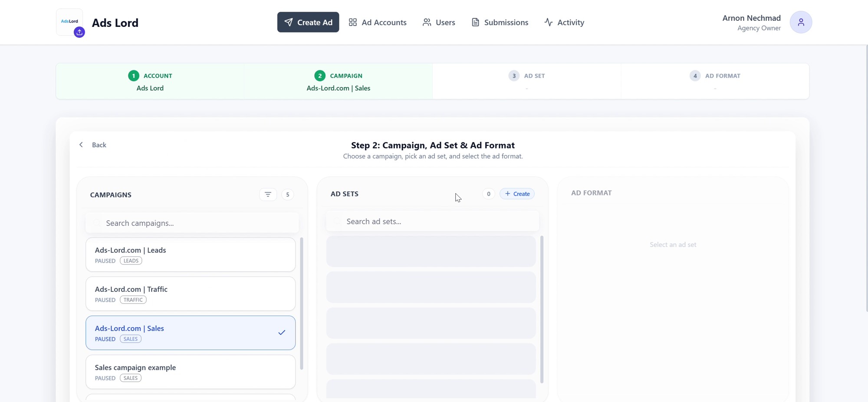Select step 3 Ad Set
The height and width of the screenshot is (402, 868).
tap(526, 81)
